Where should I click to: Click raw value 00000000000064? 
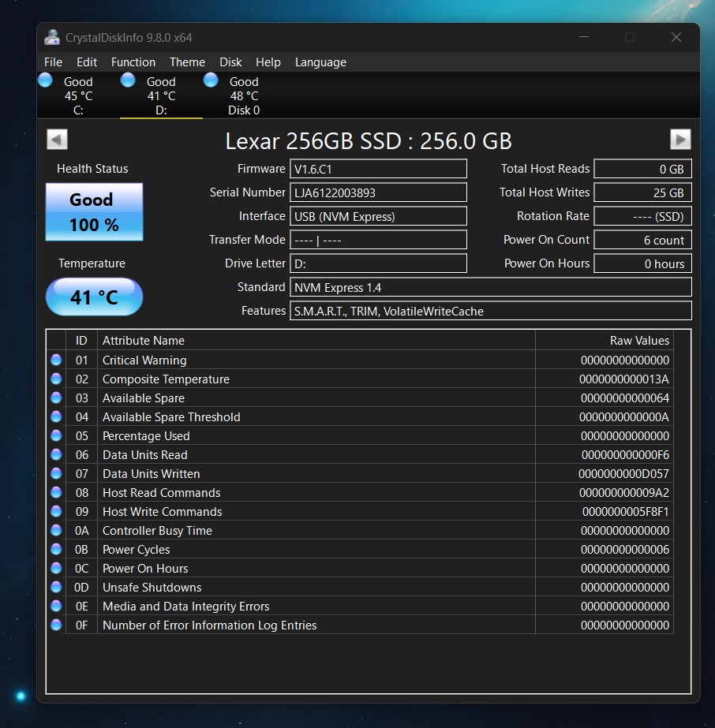625,398
